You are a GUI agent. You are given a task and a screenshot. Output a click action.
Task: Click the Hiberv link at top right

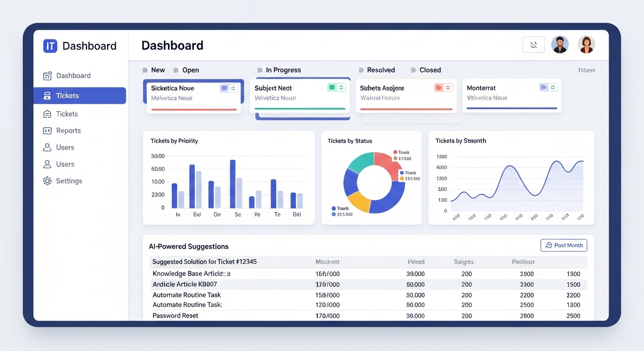click(x=586, y=70)
